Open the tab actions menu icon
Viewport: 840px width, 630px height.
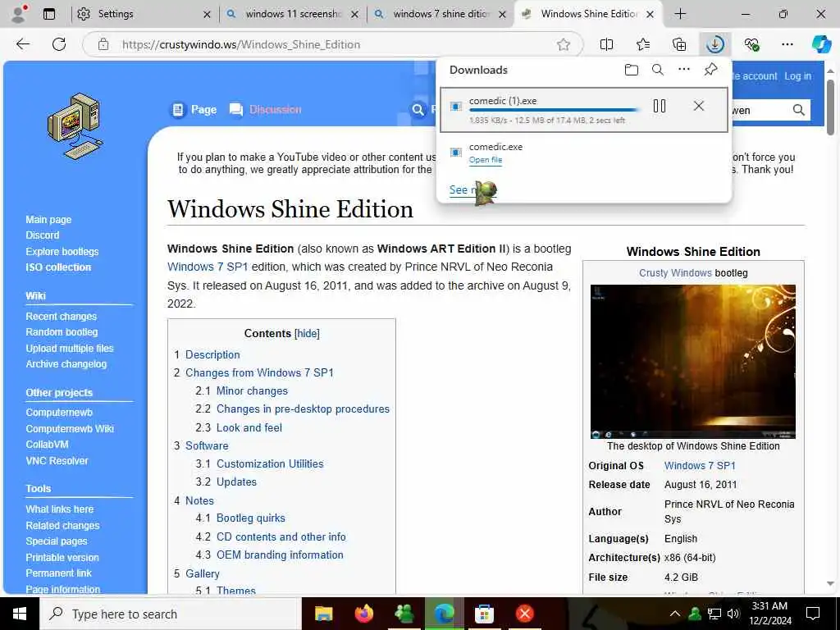click(49, 14)
